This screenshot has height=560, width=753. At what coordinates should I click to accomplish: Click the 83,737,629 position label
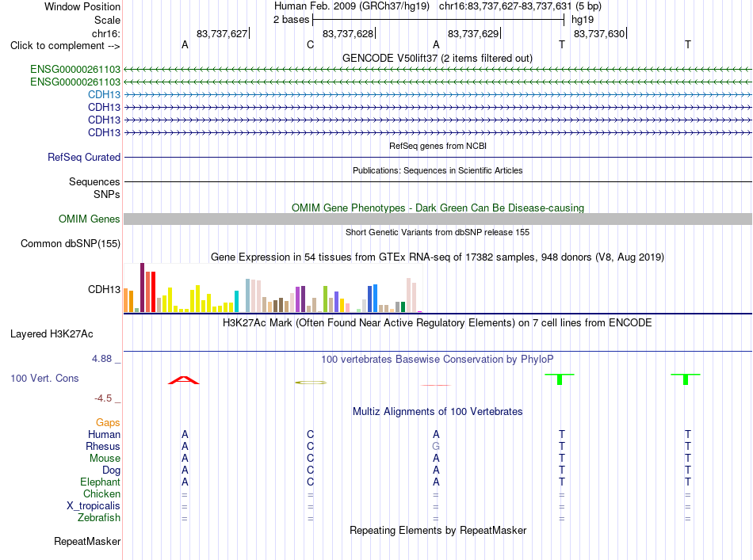point(473,33)
